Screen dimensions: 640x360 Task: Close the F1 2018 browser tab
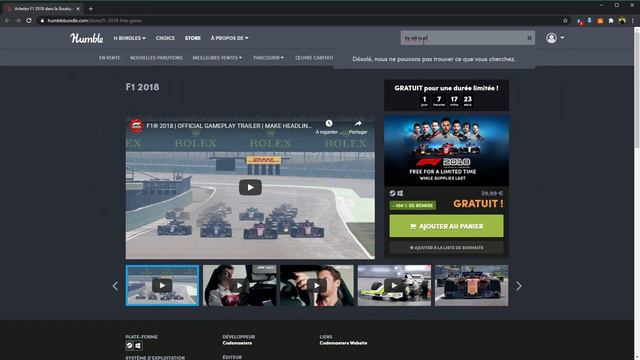[78, 8]
